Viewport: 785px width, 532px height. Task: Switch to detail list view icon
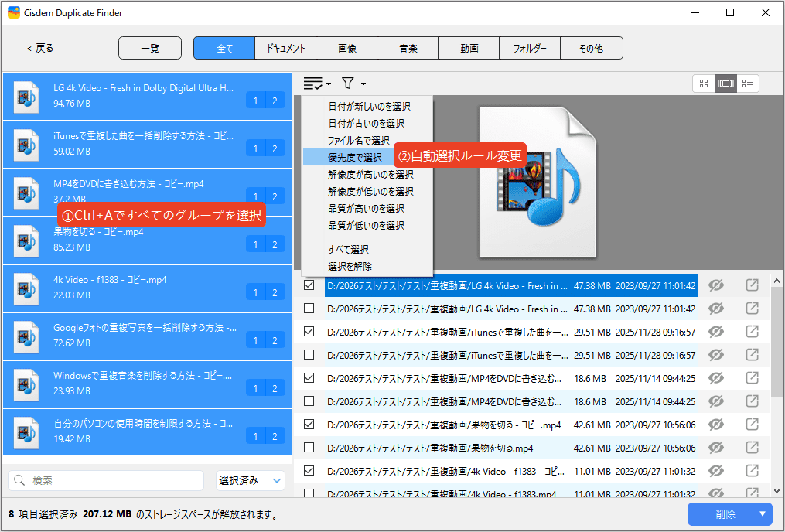[748, 84]
